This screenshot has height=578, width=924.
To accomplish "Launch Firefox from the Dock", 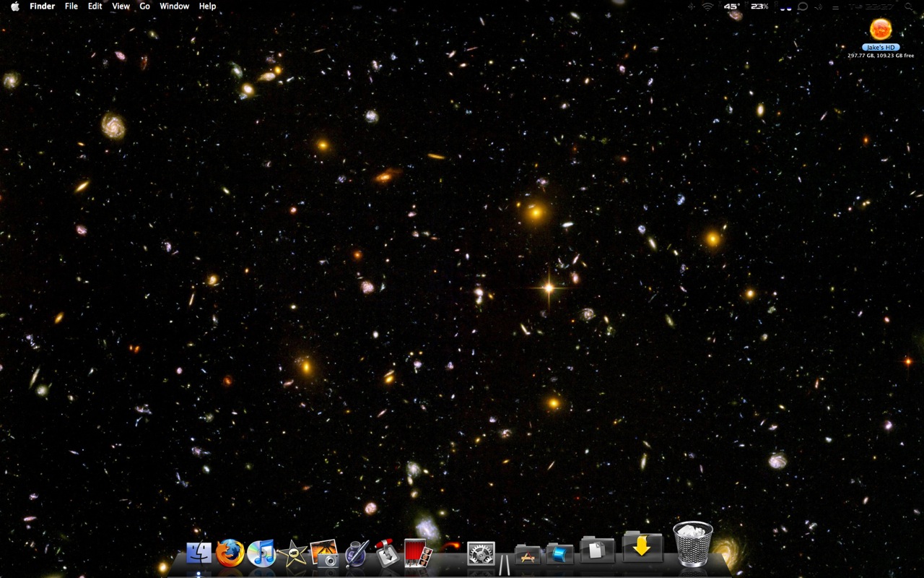I will click(230, 553).
